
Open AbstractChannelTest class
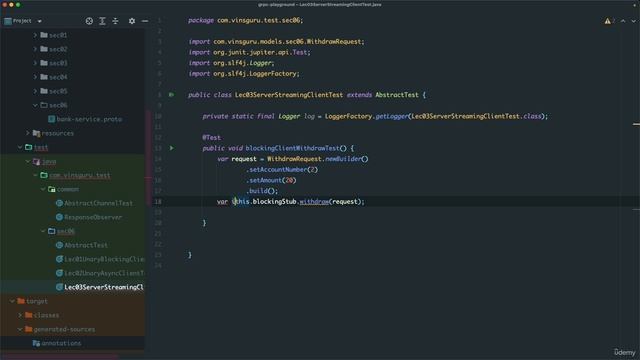(94, 203)
